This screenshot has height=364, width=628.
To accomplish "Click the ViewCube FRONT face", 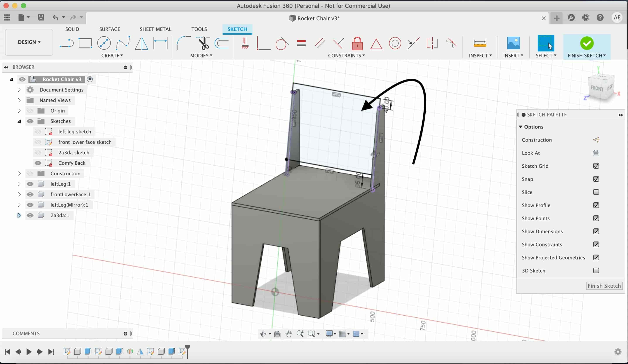I will click(597, 88).
